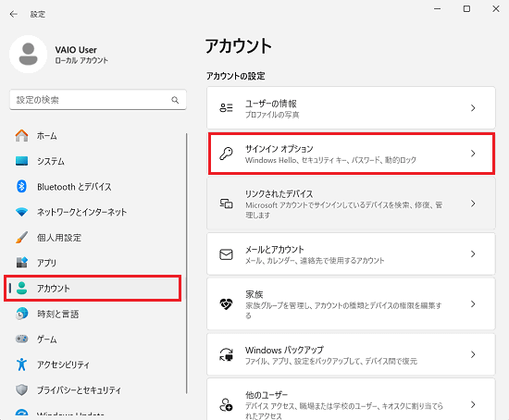Select ゲーム in the sidebar

point(94,340)
